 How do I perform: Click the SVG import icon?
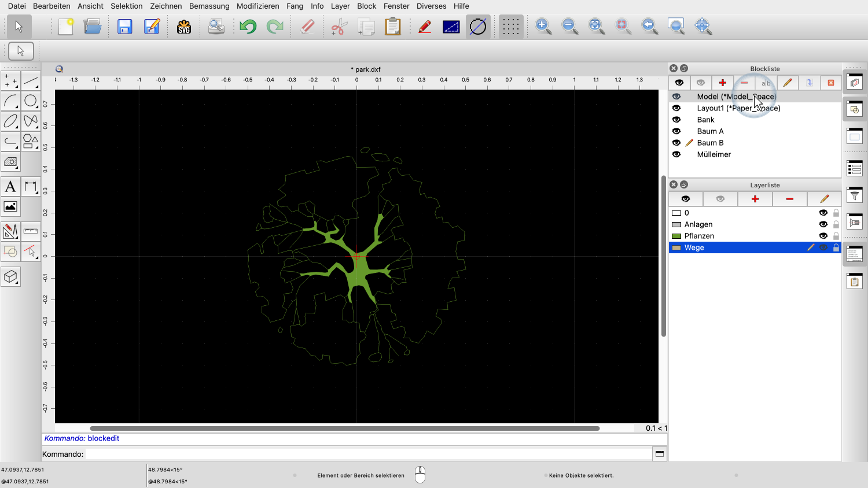tap(184, 27)
